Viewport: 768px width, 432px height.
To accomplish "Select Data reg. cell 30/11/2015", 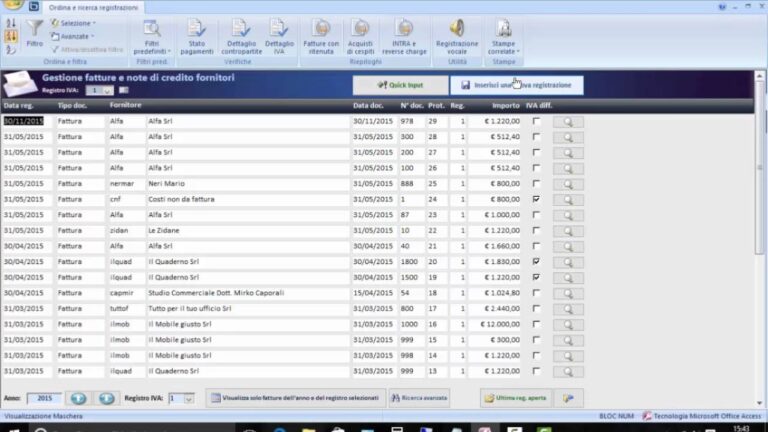I will click(24, 121).
